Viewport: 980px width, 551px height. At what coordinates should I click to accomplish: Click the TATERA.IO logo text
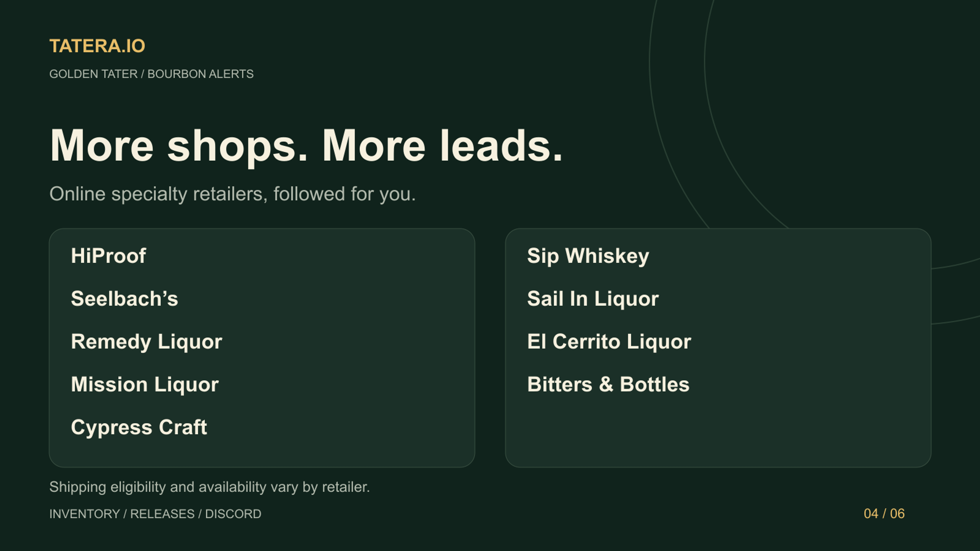coord(97,46)
